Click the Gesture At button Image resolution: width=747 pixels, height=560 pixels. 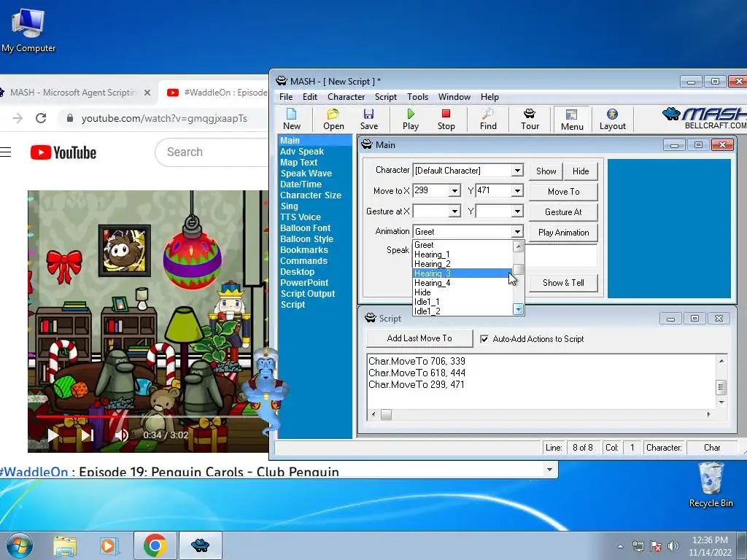pos(564,212)
